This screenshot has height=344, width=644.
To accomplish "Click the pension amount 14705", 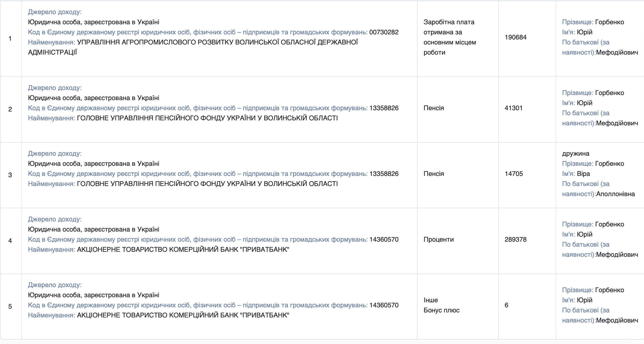I will pyautogui.click(x=514, y=174).
